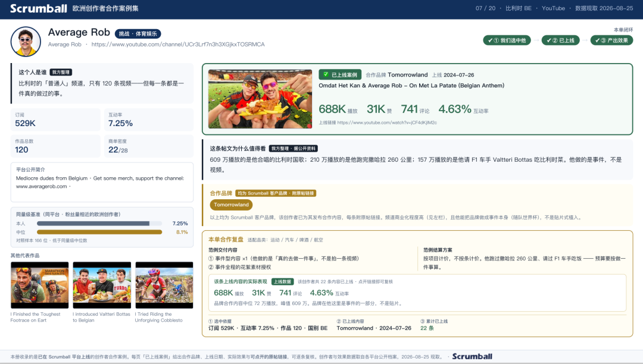The image size is (643, 364).
Task: Click the 688K 播放 figure in top card
Action: 338,109
